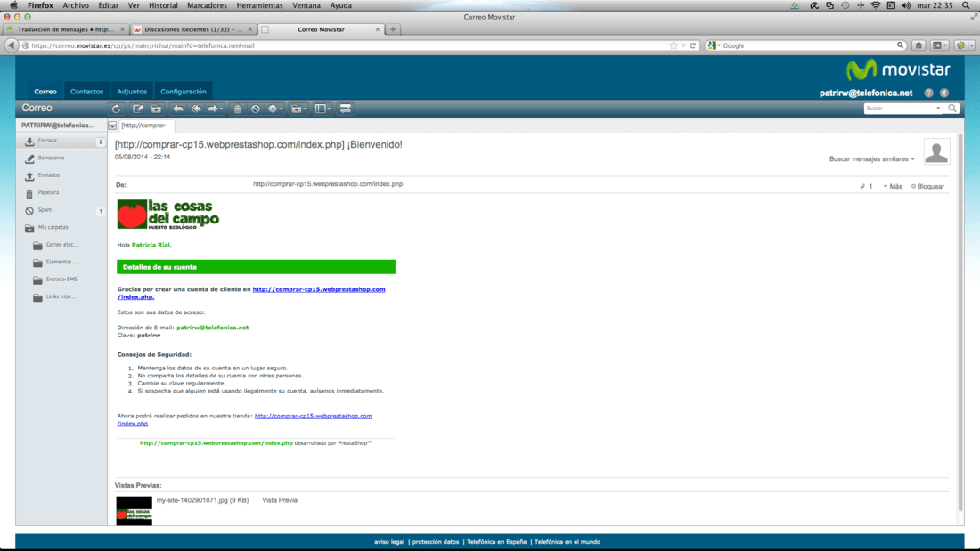Bookmark the page with the star icon
The image size is (980, 551).
(674, 45)
